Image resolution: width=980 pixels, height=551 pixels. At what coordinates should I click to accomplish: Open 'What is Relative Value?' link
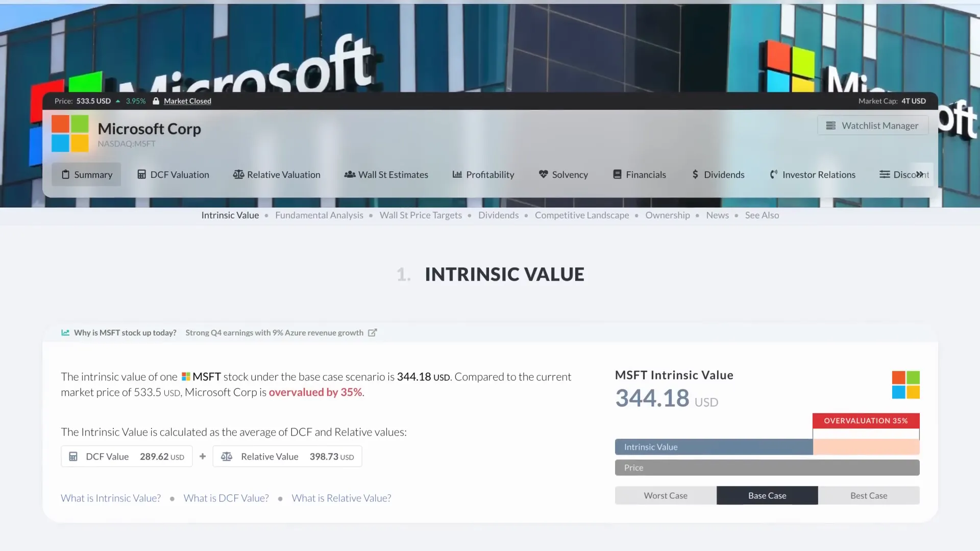pos(341,498)
